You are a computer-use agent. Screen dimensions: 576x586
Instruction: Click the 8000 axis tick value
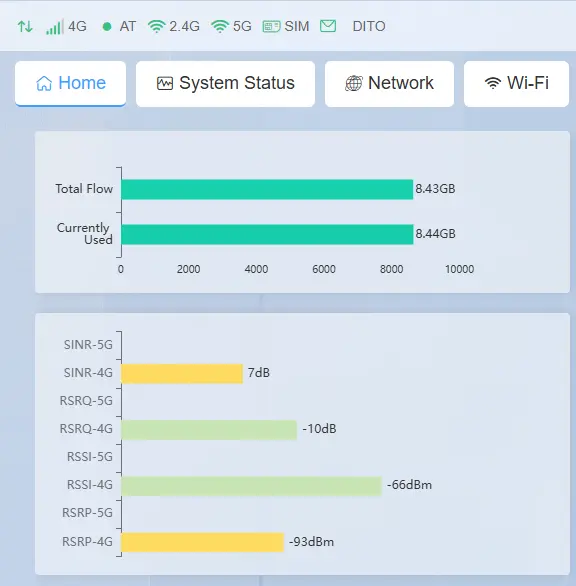(x=391, y=269)
